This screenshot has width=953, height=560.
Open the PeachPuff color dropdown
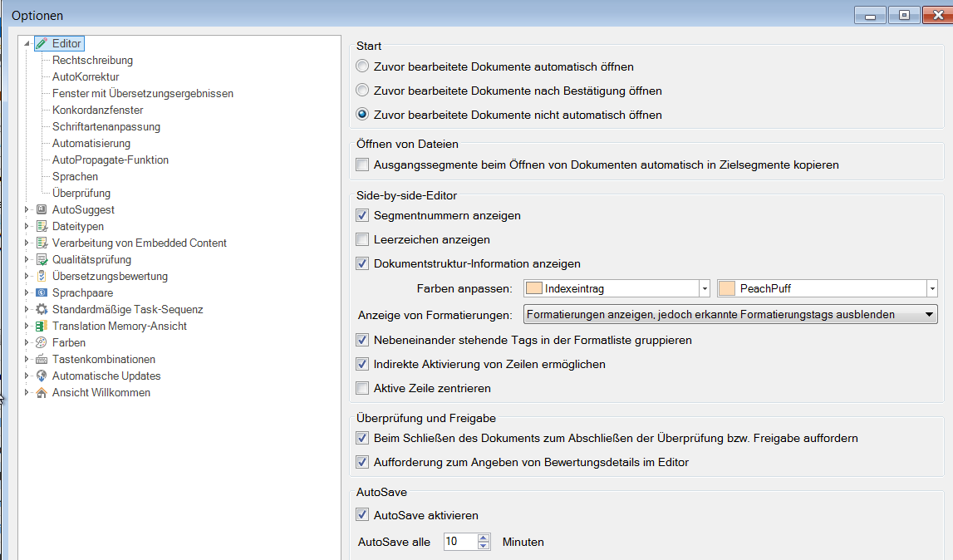coord(931,288)
